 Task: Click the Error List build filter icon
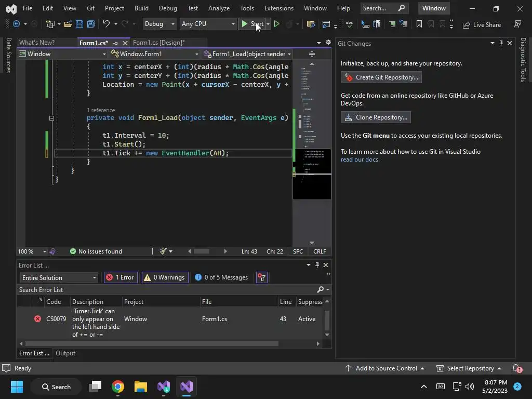261,277
